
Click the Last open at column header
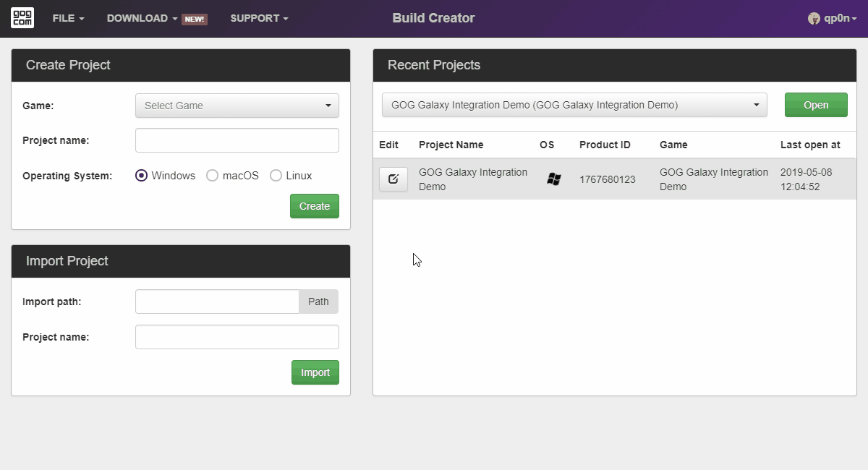tap(810, 145)
